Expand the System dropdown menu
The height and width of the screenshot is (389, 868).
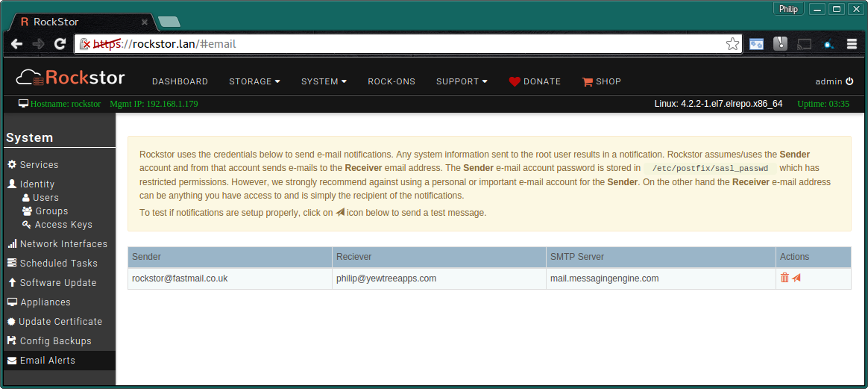click(324, 81)
